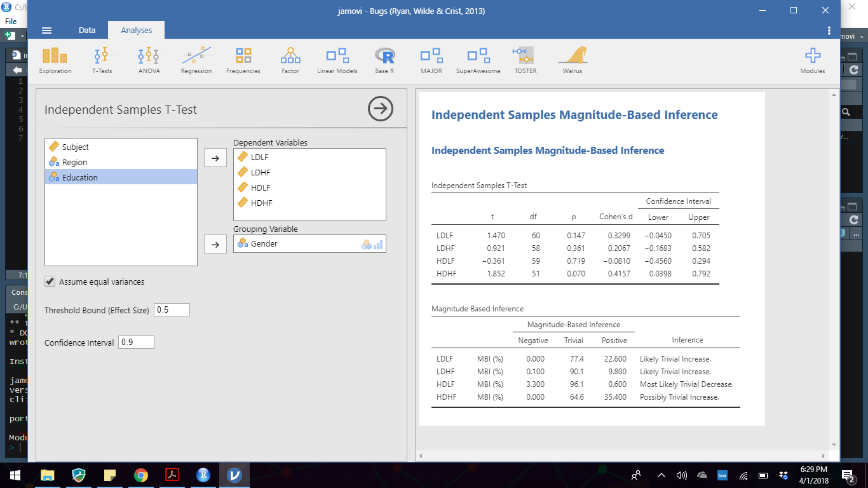Viewport: 868px width, 488px height.
Task: Open the Modules plus menu
Action: (813, 61)
